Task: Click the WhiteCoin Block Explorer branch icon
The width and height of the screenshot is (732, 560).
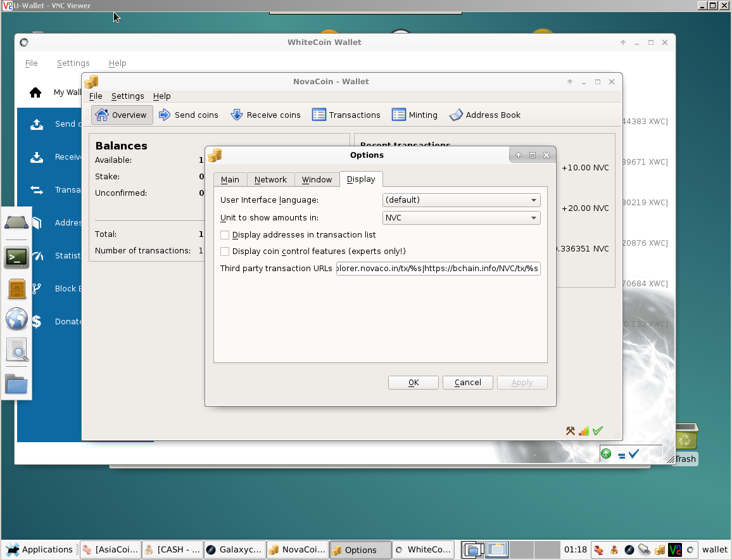Action: pyautogui.click(x=37, y=289)
